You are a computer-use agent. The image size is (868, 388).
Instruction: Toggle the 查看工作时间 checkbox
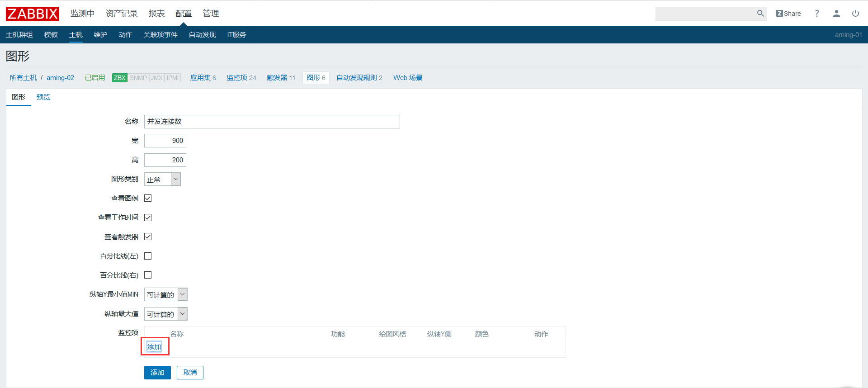click(148, 218)
